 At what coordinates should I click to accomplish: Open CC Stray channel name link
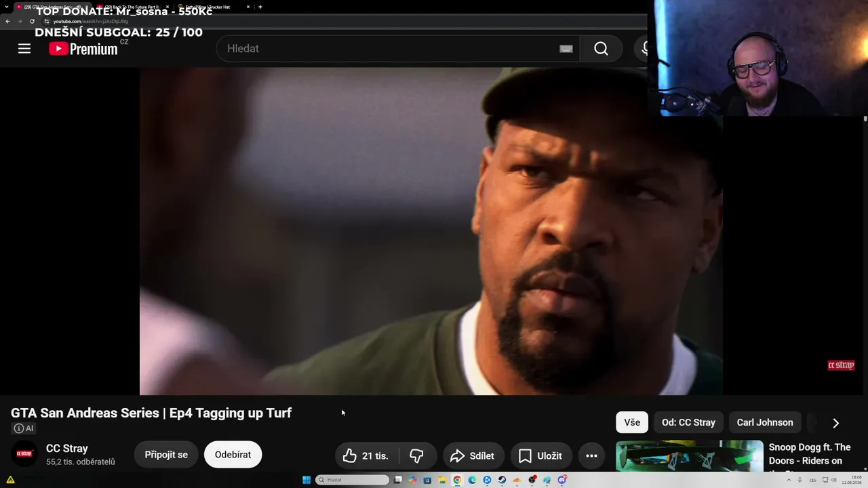(67, 449)
